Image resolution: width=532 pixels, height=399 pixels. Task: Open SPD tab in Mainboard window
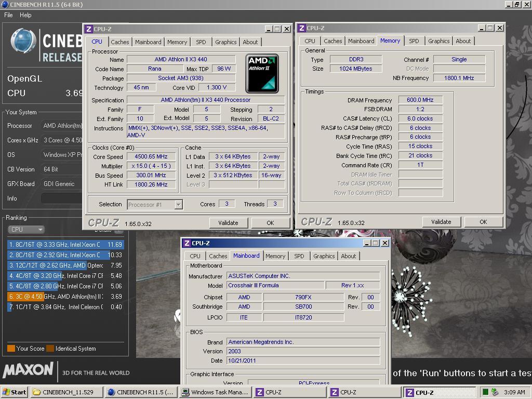click(299, 256)
